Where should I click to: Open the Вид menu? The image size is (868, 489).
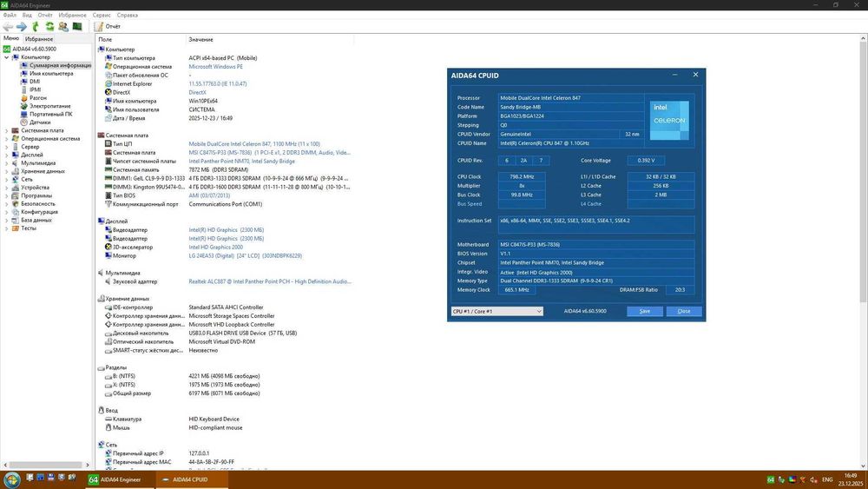tap(27, 15)
